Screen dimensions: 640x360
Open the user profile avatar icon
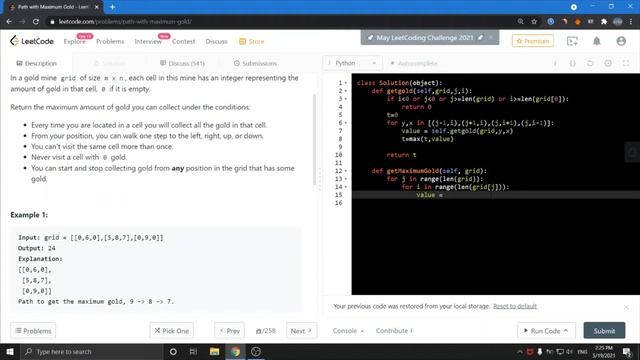point(621,41)
